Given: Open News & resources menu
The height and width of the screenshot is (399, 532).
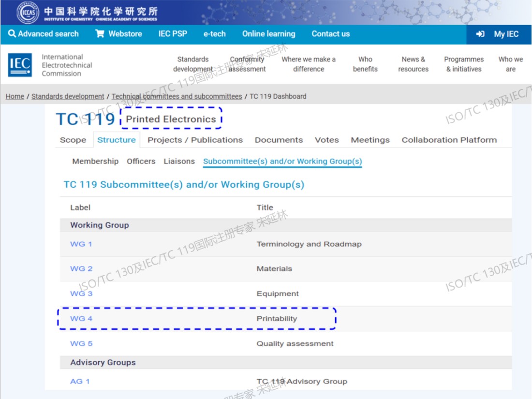Looking at the screenshot, I should pos(413,64).
